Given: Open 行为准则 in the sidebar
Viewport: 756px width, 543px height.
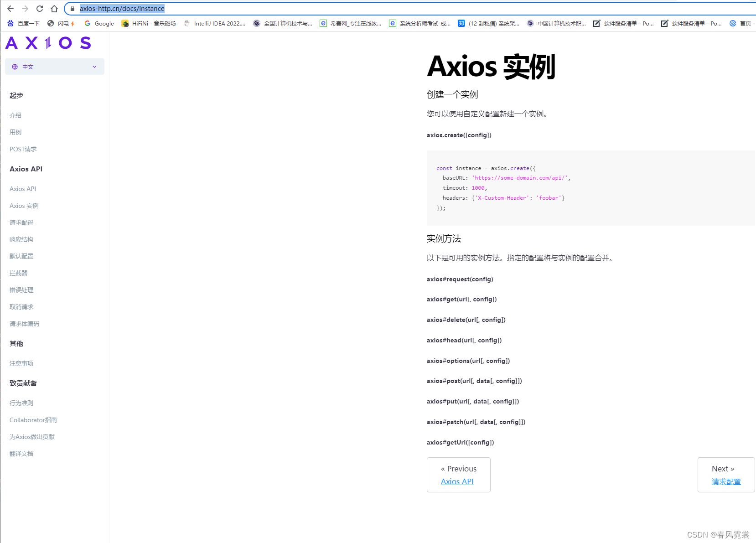Looking at the screenshot, I should click(x=21, y=403).
